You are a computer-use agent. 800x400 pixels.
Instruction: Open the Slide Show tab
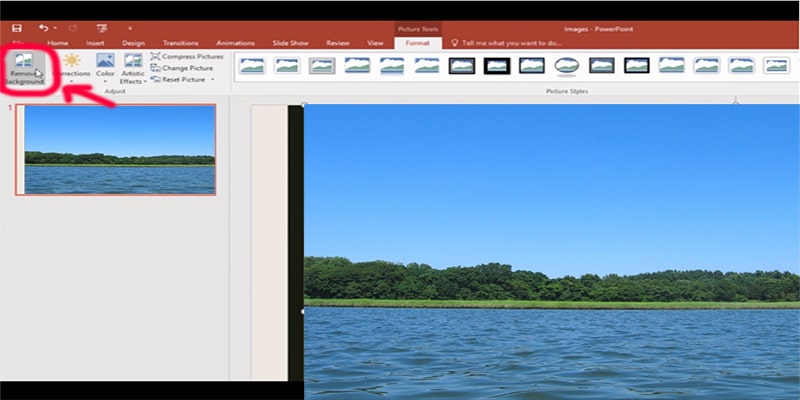[x=290, y=43]
